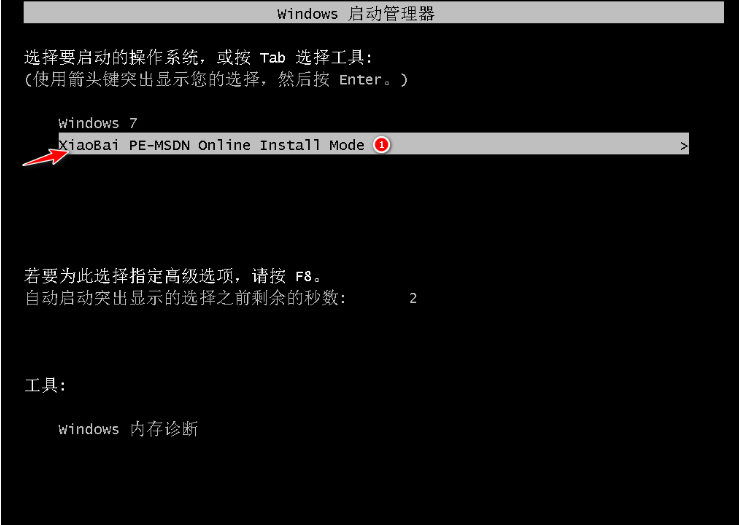Viewport: 739px width, 525px height.
Task: Click the red circled number 1 badge
Action: (x=381, y=145)
